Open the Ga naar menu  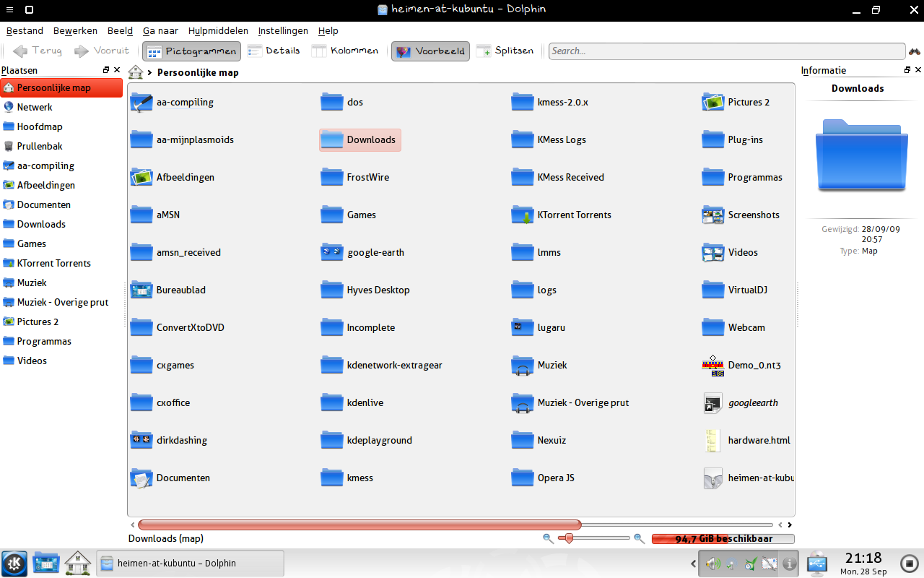[160, 31]
